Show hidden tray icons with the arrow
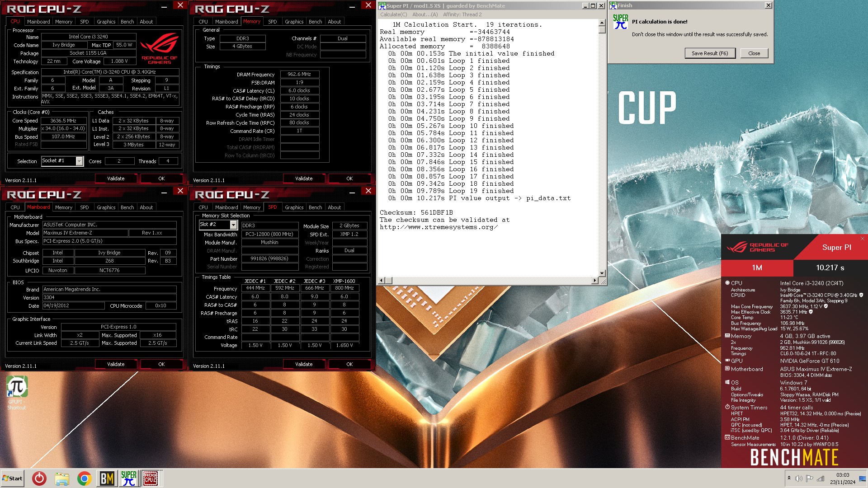The image size is (868, 488). click(789, 478)
